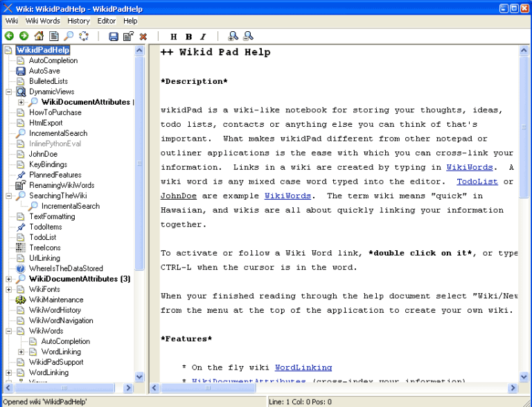This screenshot has height=407, width=532.
Task: Zoom out using the minus magnifier icon
Action: point(248,36)
